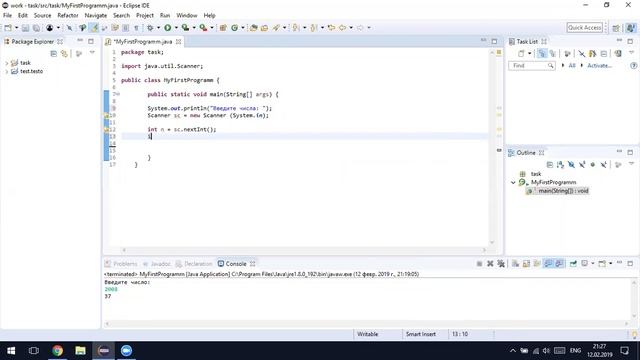The image size is (640, 360).
Task: Click New Task icon in Task List
Action: click(521, 53)
